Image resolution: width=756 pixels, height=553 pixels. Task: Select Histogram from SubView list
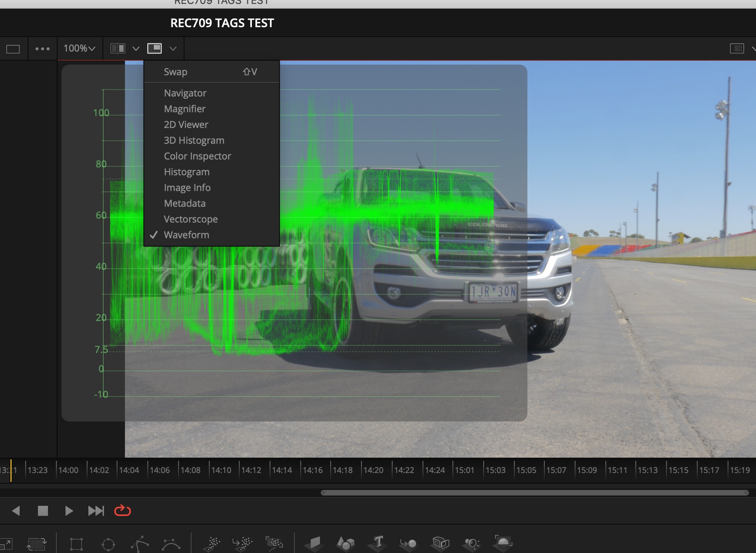point(212,172)
